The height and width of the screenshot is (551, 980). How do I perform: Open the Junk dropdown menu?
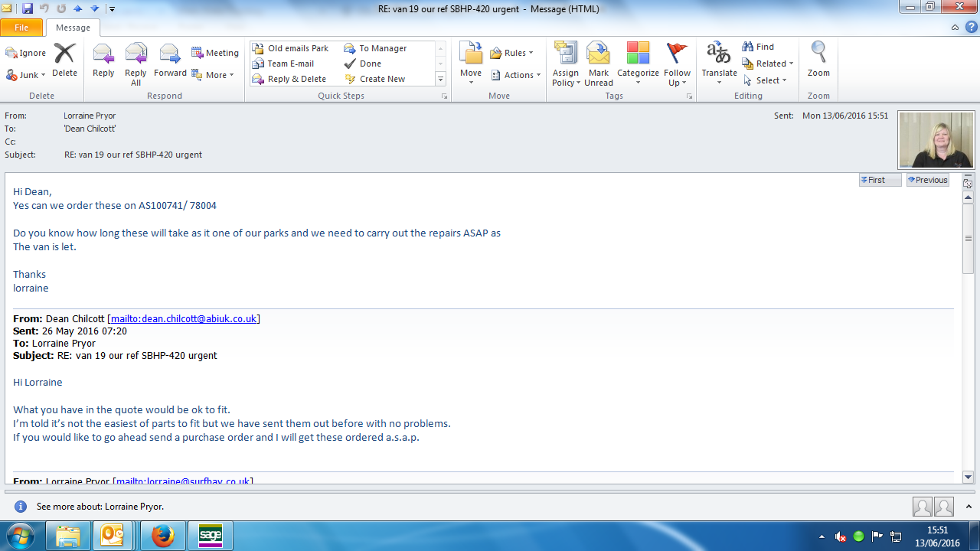pos(26,74)
